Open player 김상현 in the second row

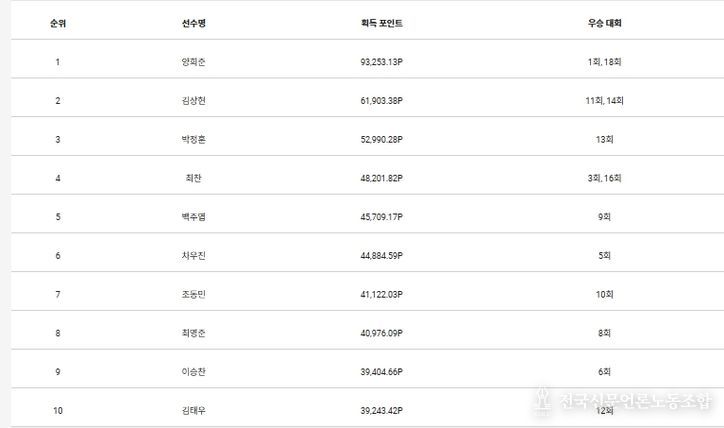[x=193, y=101]
